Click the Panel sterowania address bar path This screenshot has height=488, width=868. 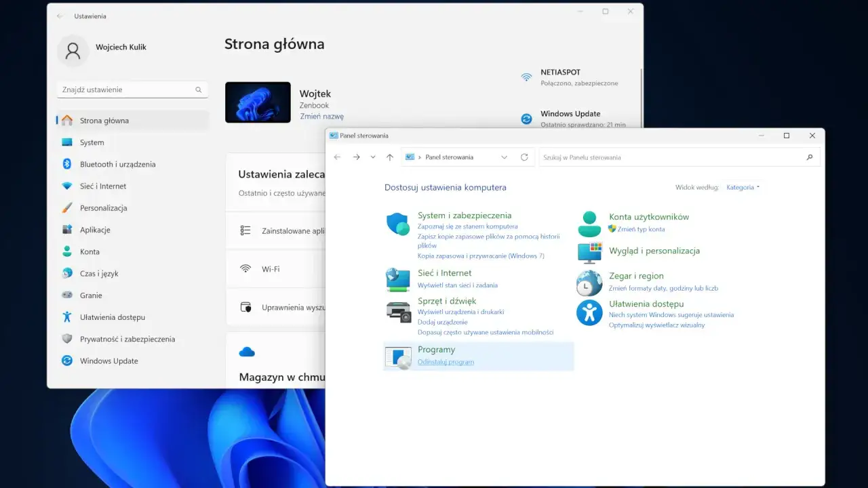pyautogui.click(x=449, y=157)
